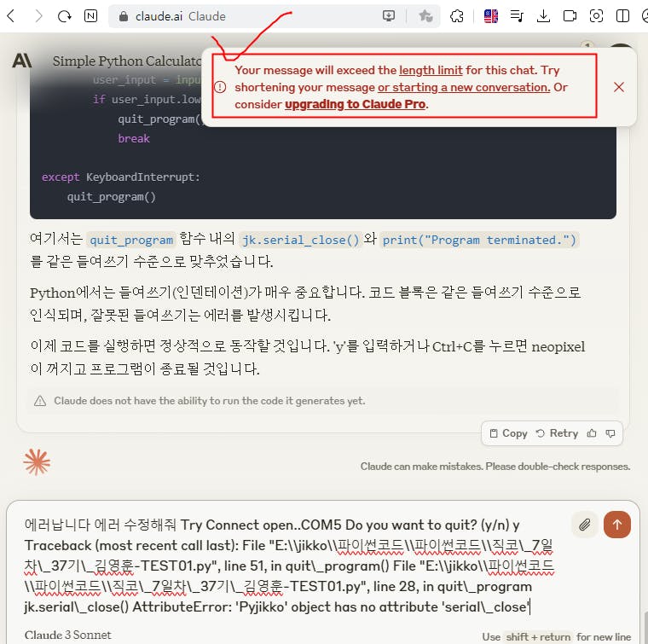Click the warning triangle icon in code notice
648x644 pixels.
[40, 401]
